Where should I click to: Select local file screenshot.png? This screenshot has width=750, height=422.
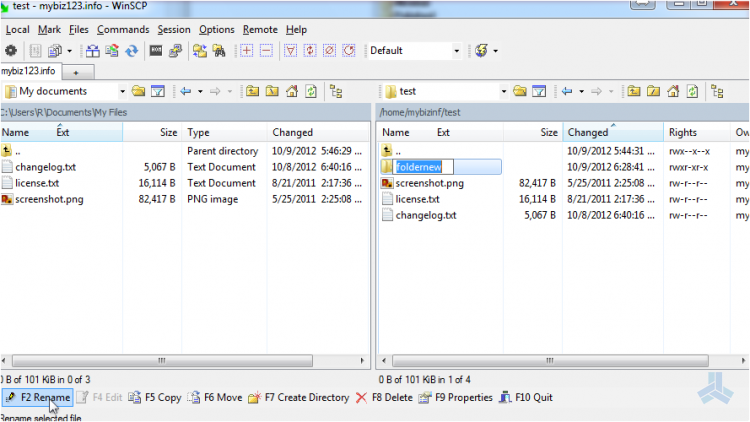(49, 199)
